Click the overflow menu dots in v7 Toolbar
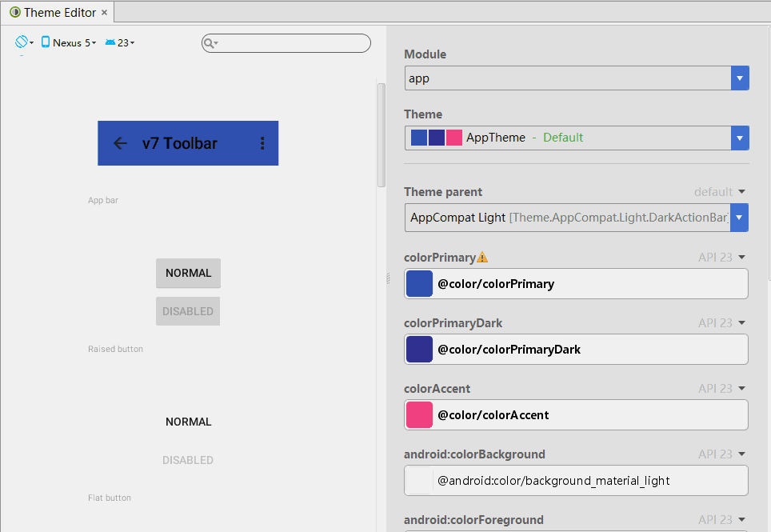The image size is (771, 532). coord(262,143)
